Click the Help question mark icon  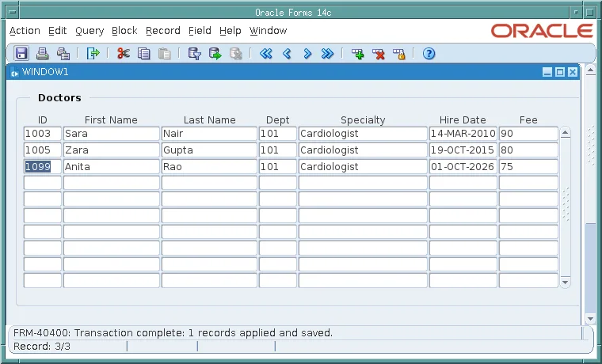429,53
